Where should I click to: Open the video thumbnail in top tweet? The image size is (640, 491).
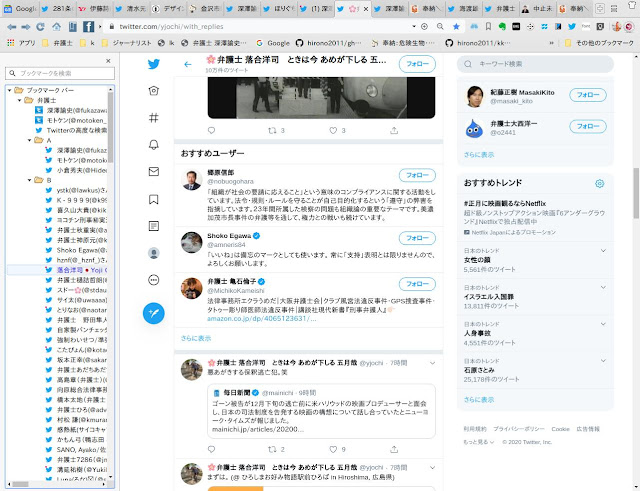click(x=321, y=98)
